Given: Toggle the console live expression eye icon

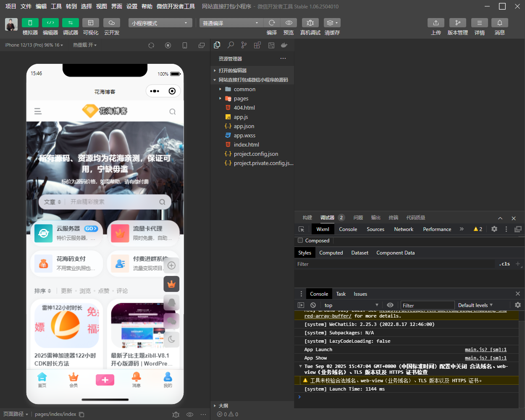Looking at the screenshot, I should [x=390, y=305].
